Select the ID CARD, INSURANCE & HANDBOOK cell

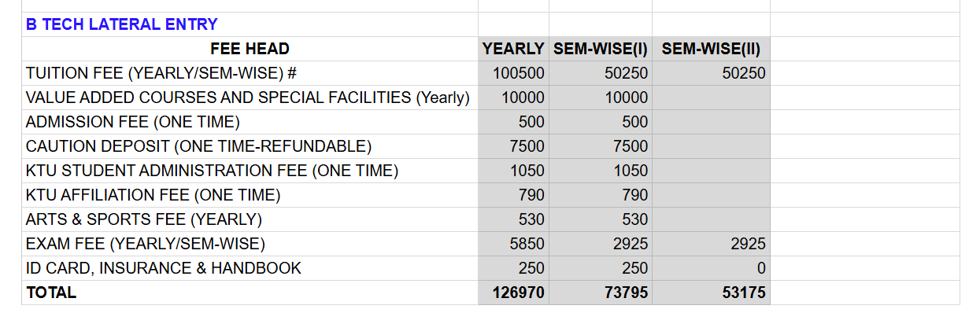pos(250,268)
